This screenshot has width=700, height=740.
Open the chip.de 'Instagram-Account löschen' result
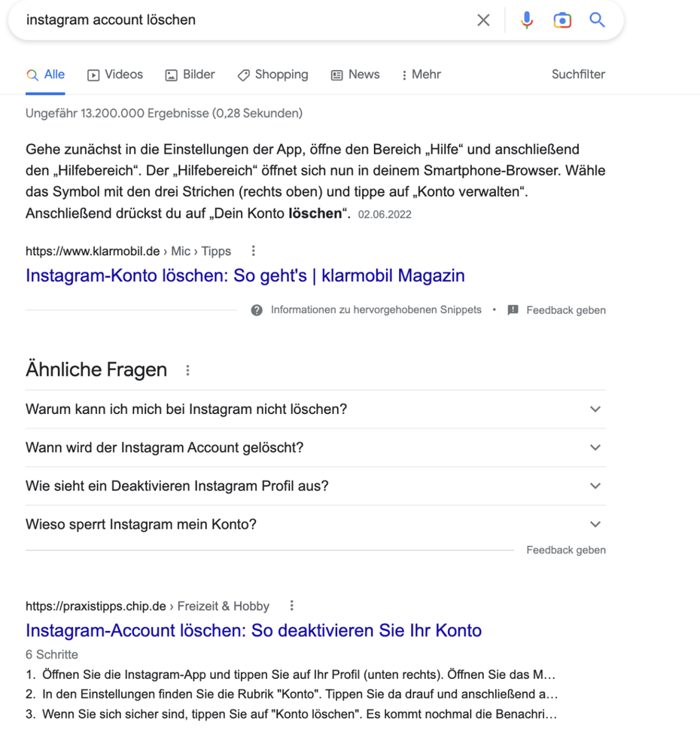(x=253, y=631)
